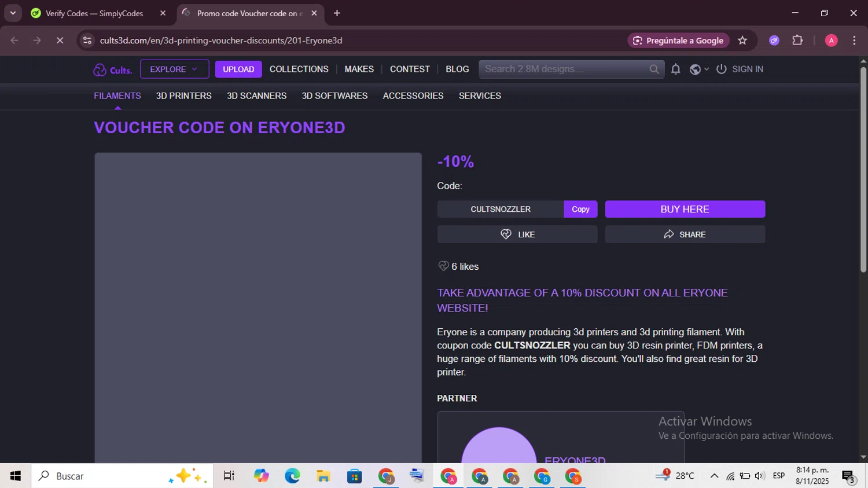
Task: Open the notifications bell
Action: point(675,69)
